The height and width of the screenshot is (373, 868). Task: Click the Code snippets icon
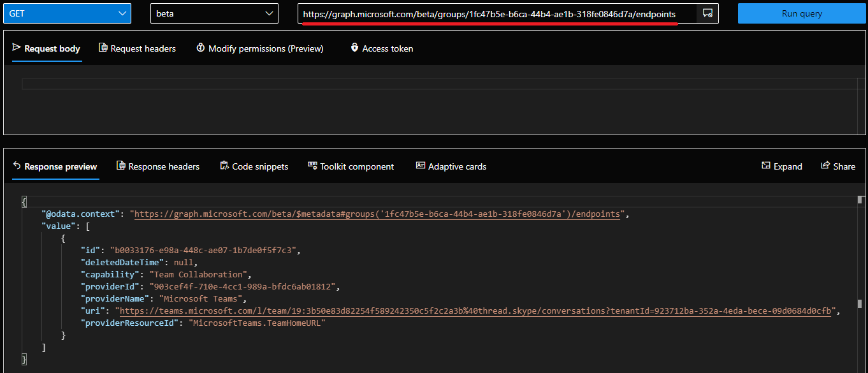click(x=224, y=166)
